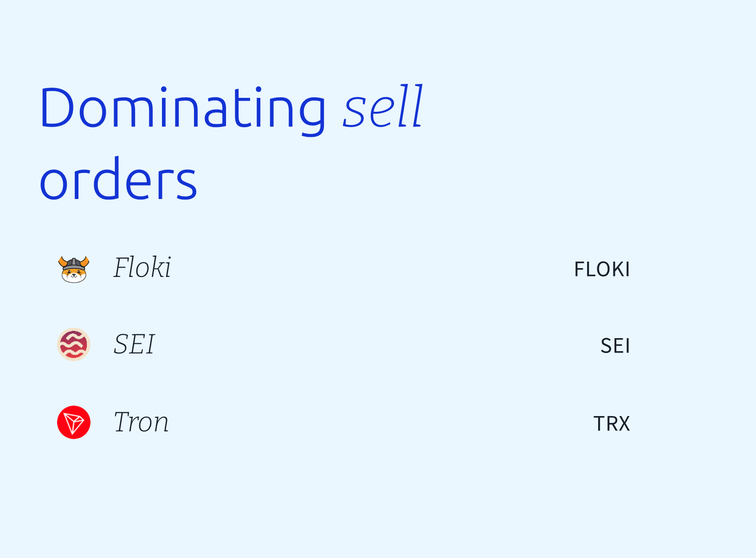This screenshot has height=558, width=756.
Task: Open the italic Tron coin name
Action: coord(141,422)
